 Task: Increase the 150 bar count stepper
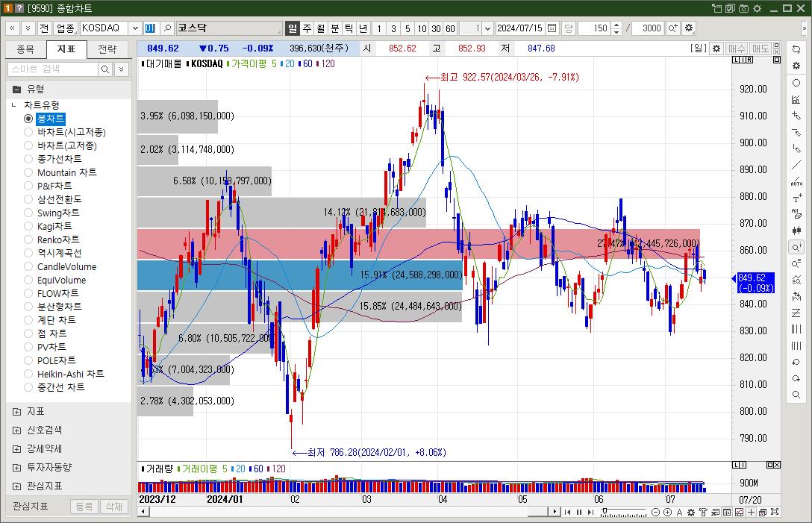pyautogui.click(x=616, y=25)
